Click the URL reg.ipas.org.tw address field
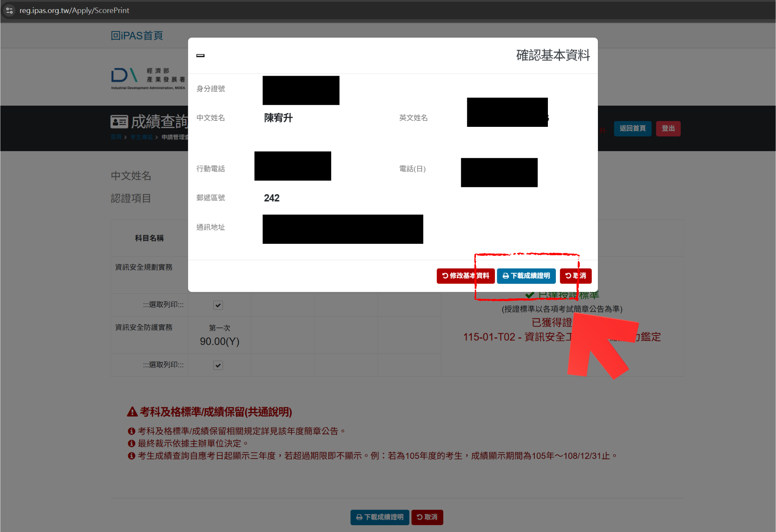Image resolution: width=776 pixels, height=532 pixels. click(74, 10)
